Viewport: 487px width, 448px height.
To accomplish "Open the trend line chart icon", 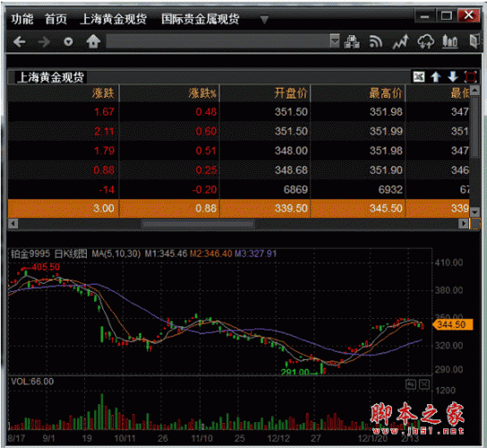I will coord(401,41).
